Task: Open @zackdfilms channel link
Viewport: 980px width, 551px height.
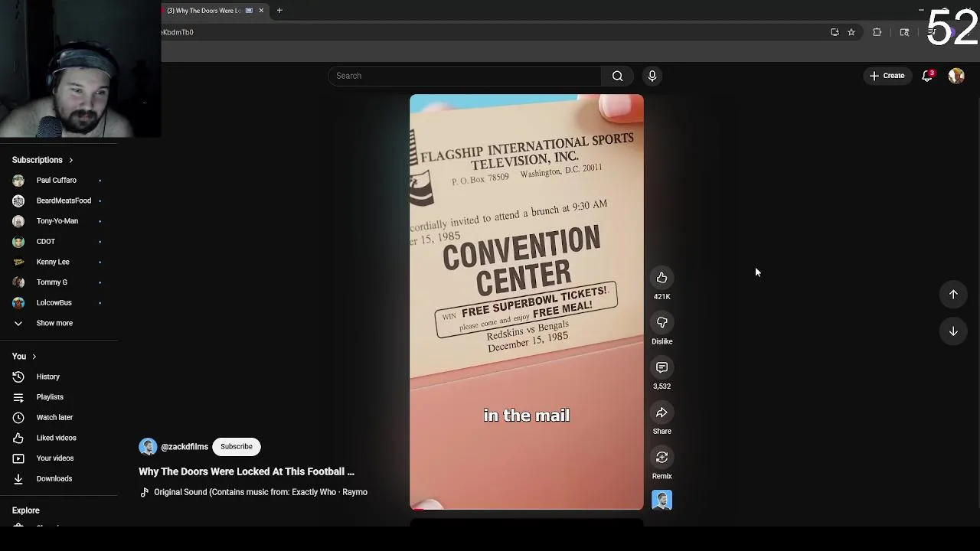Action: coord(185,447)
